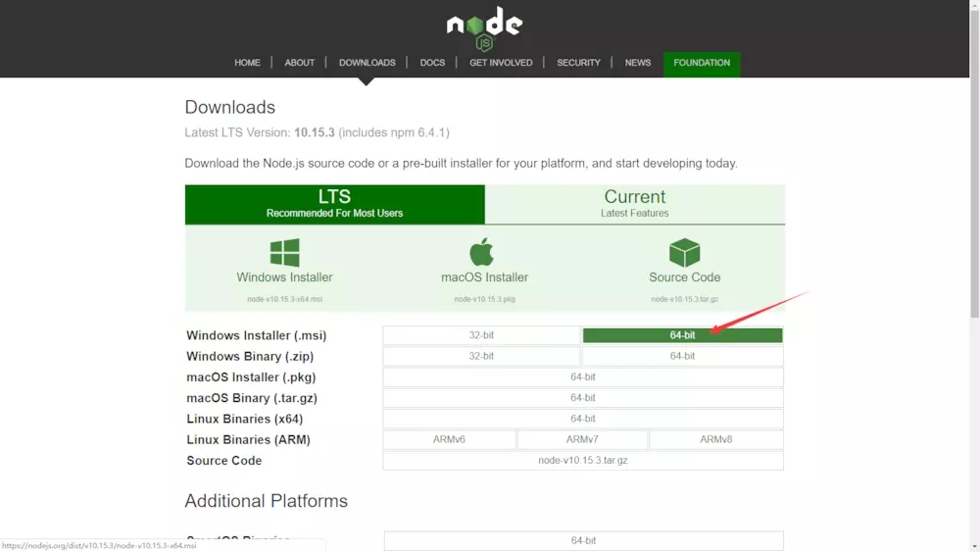The width and height of the screenshot is (980, 552).
Task: Click node-v10.15.3.pkg filename under macOS Installer
Action: (484, 299)
